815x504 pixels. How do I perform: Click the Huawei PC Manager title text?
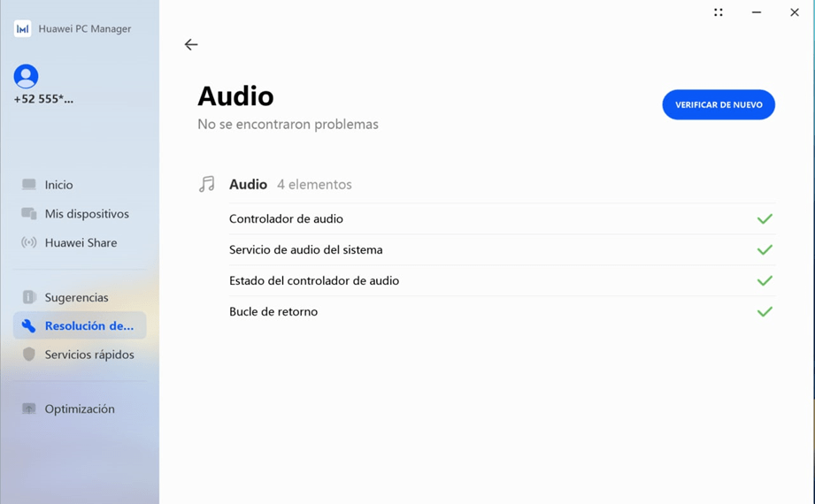click(85, 29)
